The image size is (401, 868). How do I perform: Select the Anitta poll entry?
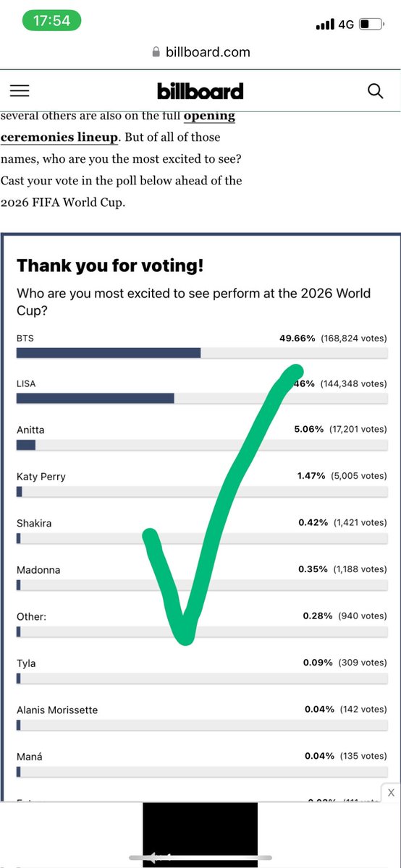(202, 437)
